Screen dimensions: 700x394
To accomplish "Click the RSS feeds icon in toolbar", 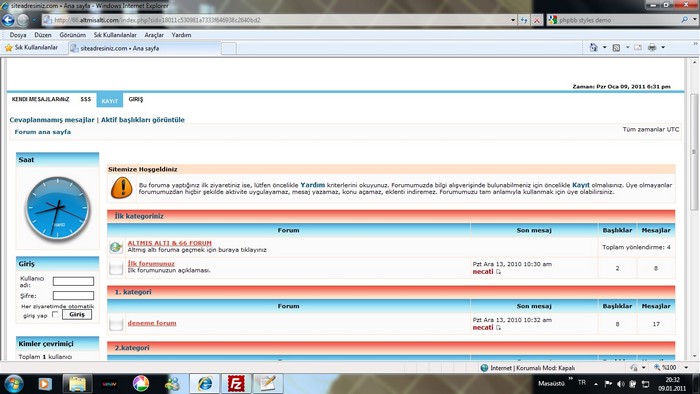I will tap(616, 47).
